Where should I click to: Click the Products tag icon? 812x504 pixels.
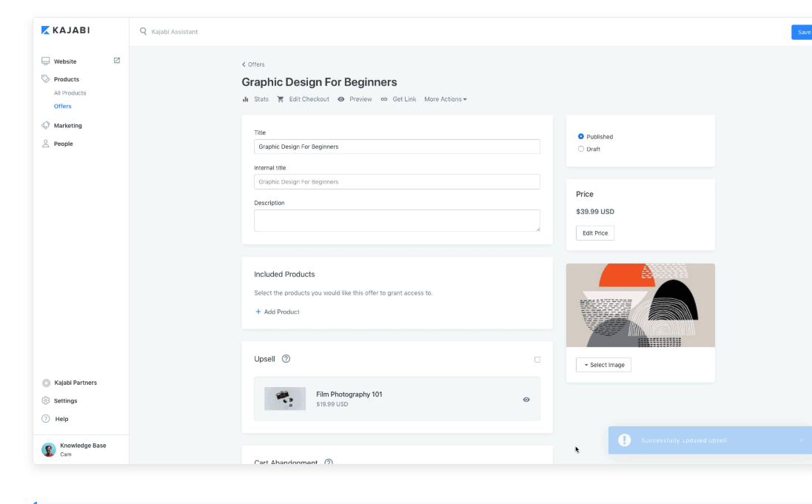[46, 78]
